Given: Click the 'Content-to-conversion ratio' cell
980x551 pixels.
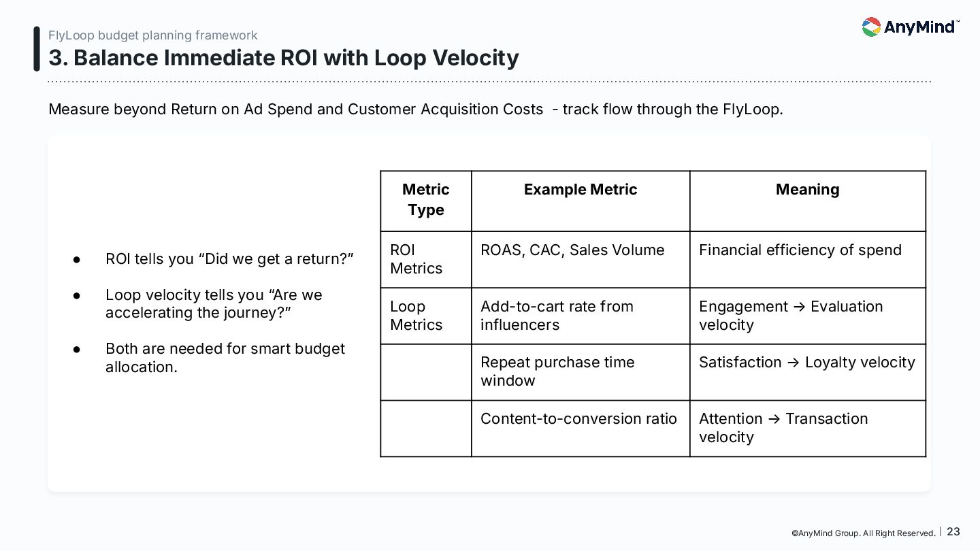Looking at the screenshot, I should point(578,419).
